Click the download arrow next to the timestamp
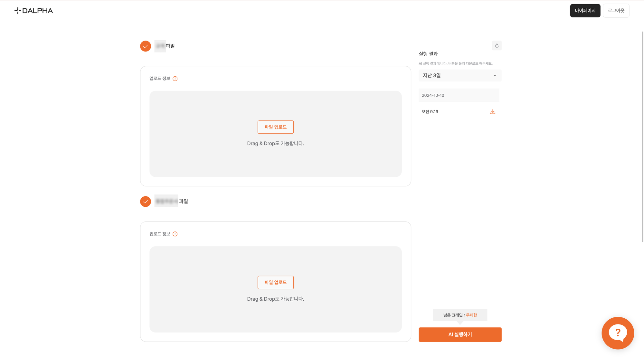The height and width of the screenshot is (357, 644). pos(492,112)
